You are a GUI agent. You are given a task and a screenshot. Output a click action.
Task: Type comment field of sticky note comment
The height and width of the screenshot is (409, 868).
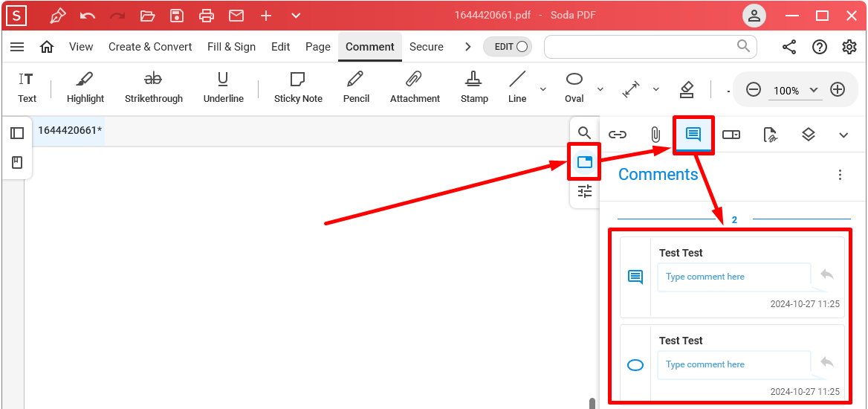(734, 277)
